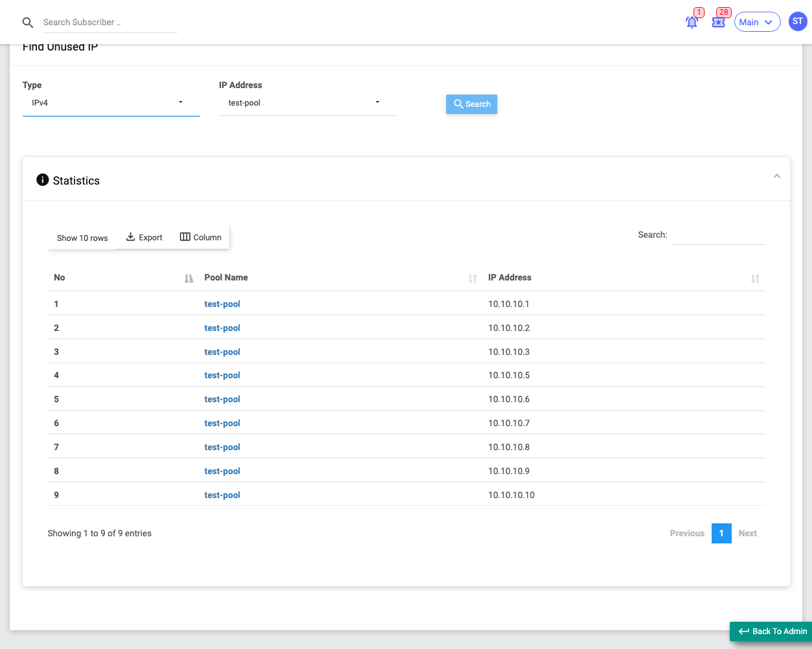Open test-pool link in row 7

point(222,447)
